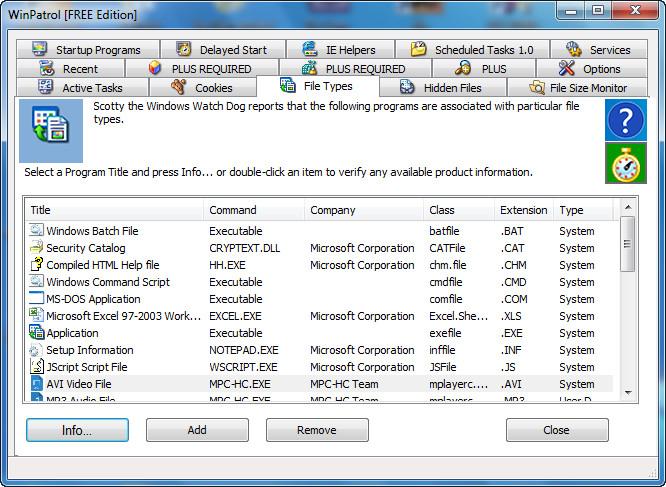Click the Hidden Files tab icon
This screenshot has height=487, width=666.
(407, 87)
